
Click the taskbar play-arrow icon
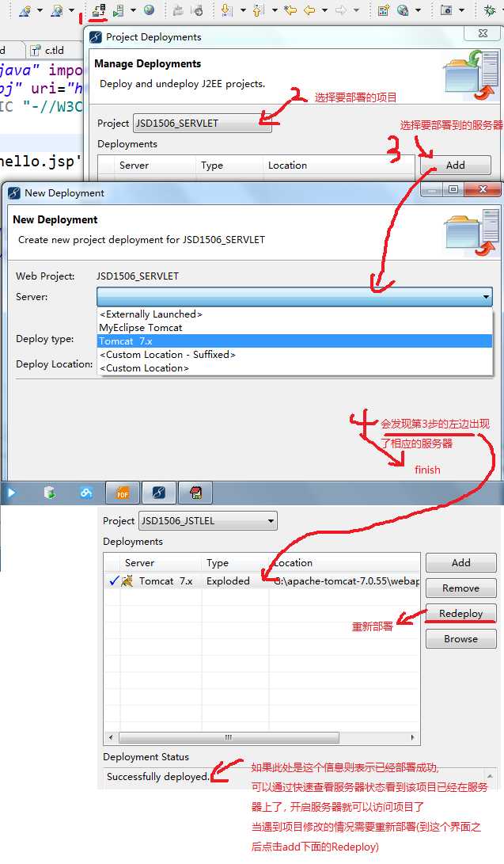(12, 493)
